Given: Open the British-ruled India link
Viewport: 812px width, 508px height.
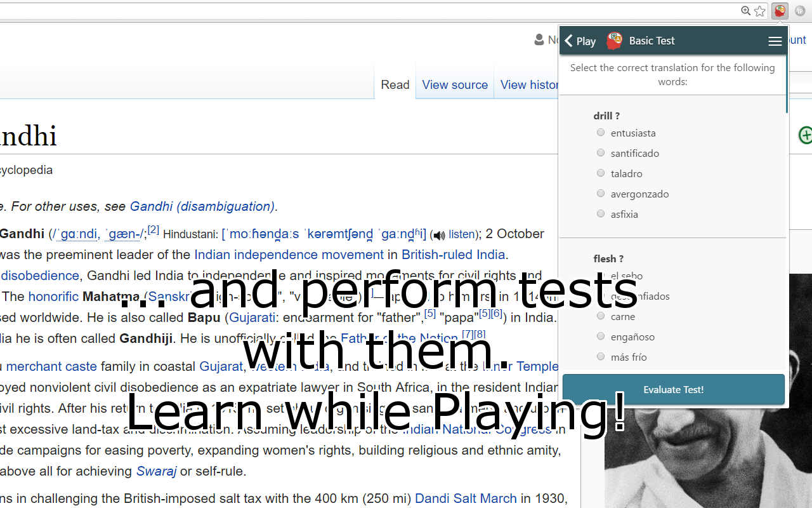Looking at the screenshot, I should [x=454, y=255].
